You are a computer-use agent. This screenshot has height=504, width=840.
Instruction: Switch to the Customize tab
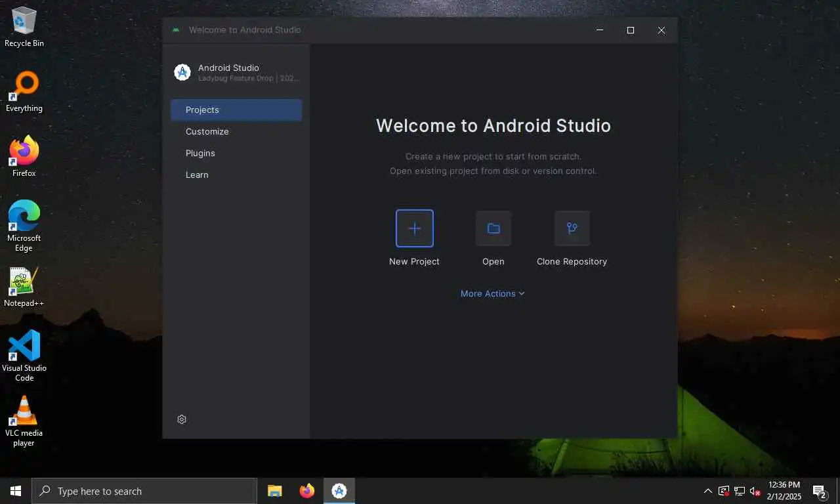point(236,131)
